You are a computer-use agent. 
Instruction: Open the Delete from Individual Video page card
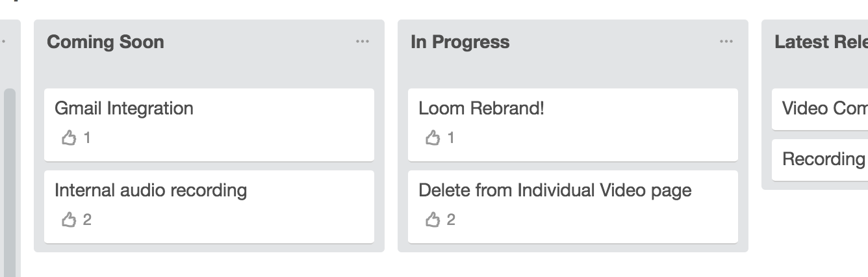click(x=573, y=207)
